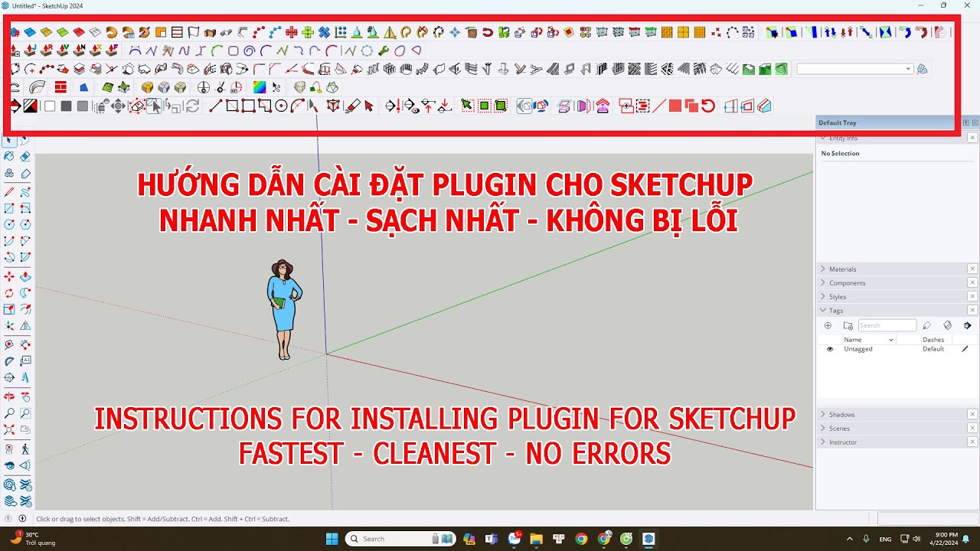Select the Walk tool

point(25,448)
